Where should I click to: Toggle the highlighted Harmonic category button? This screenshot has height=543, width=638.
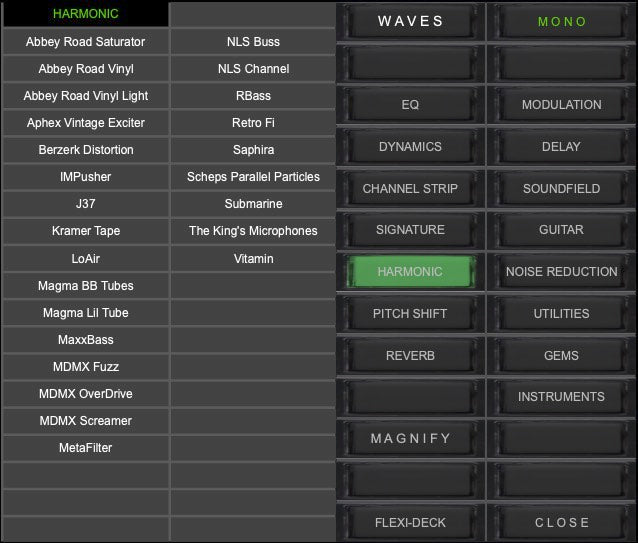[x=410, y=272]
